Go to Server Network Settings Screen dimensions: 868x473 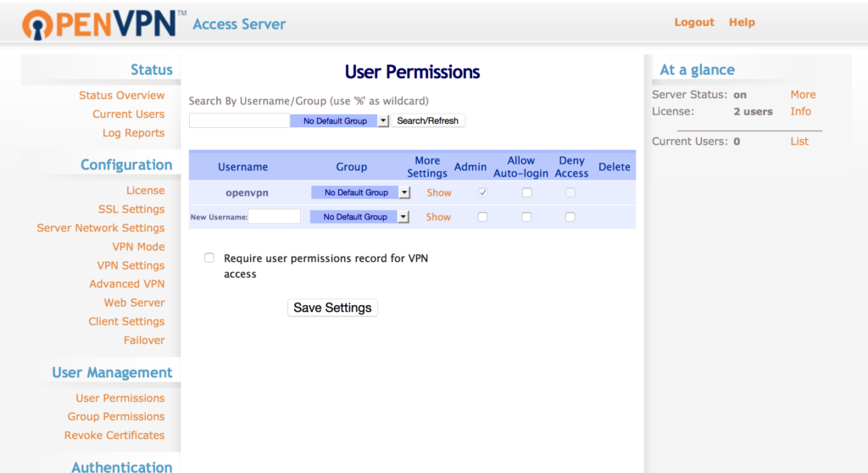101,228
